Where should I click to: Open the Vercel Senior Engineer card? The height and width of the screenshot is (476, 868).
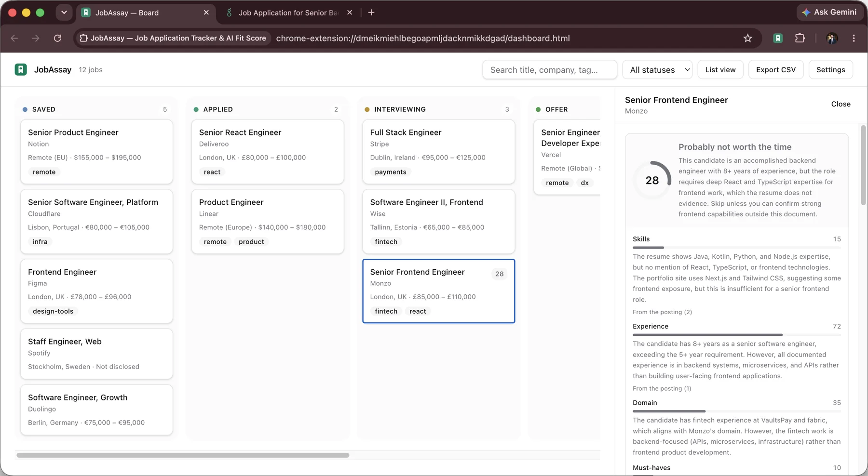[567, 157]
